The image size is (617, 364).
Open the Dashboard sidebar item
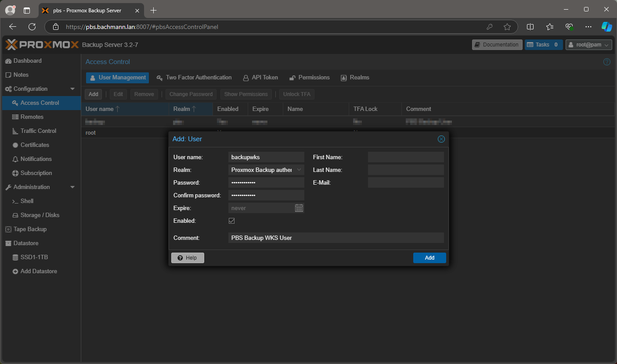(x=27, y=61)
